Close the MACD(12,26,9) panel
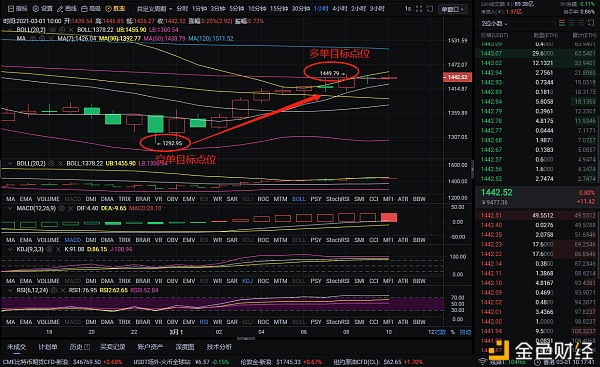 pos(71,209)
